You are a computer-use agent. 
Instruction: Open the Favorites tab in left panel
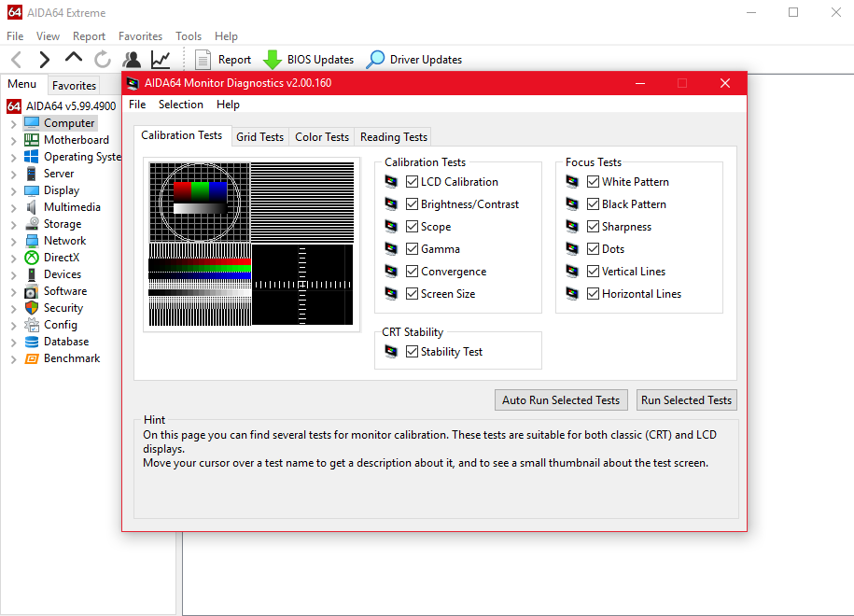pos(74,86)
